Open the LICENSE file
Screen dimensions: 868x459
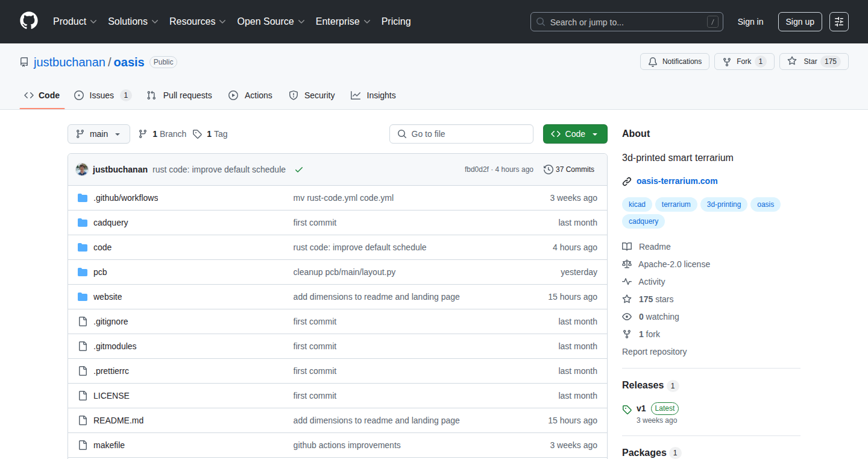point(112,396)
